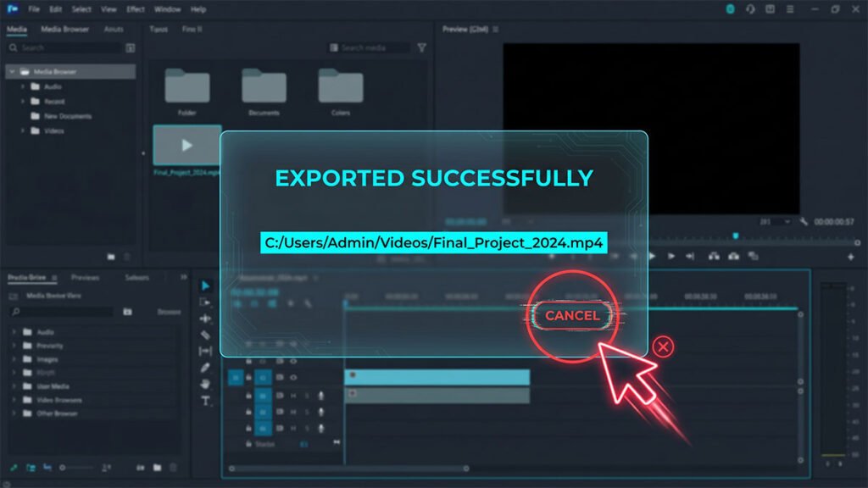The width and height of the screenshot is (868, 488).
Task: Toggle lock on the master track row
Action: (x=248, y=444)
